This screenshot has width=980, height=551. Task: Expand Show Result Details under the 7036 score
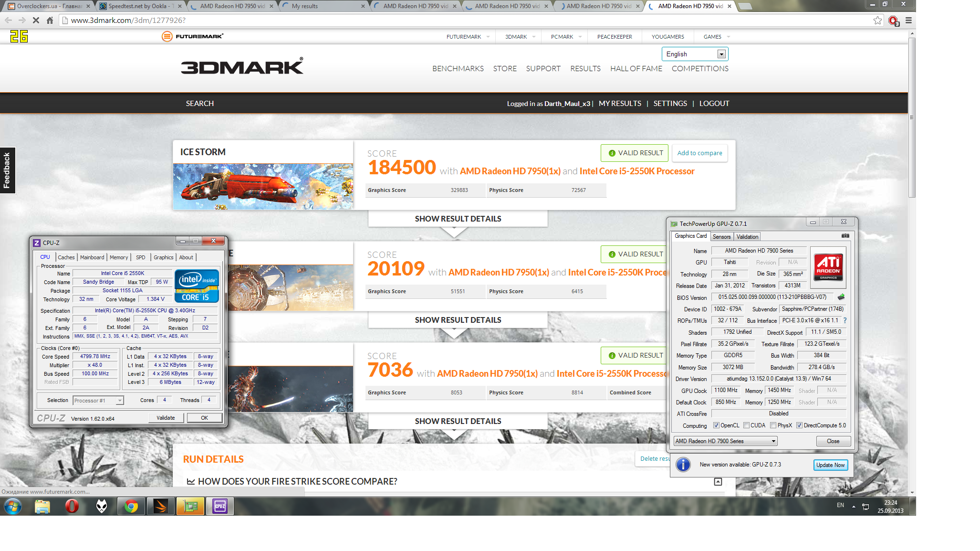[458, 421]
